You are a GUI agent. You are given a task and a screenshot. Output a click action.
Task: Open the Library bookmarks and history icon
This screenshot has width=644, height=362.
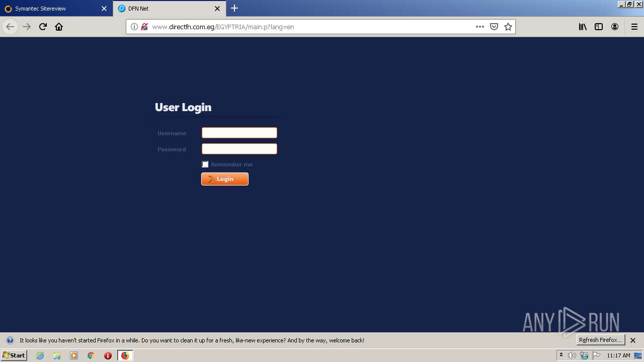coord(583,27)
